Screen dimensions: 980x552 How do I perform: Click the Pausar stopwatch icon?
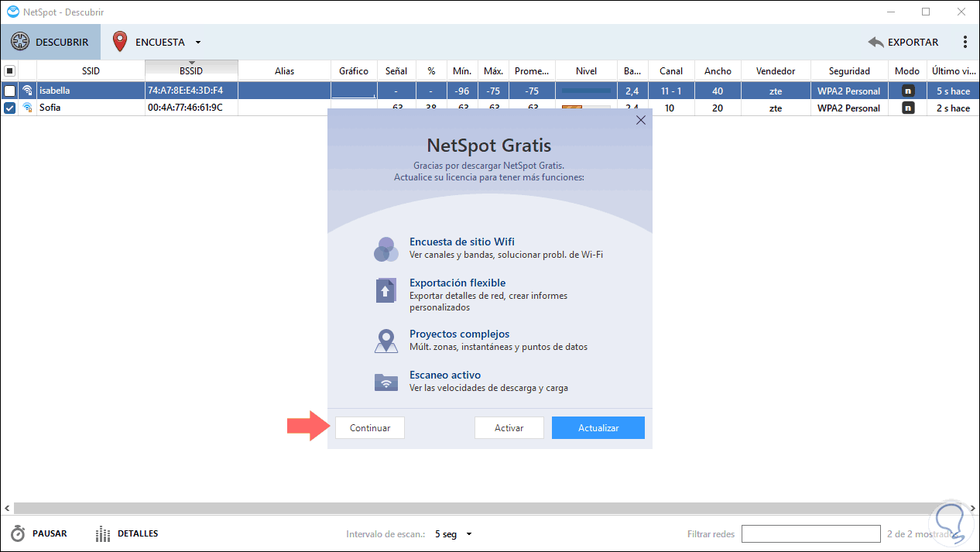pos(19,534)
